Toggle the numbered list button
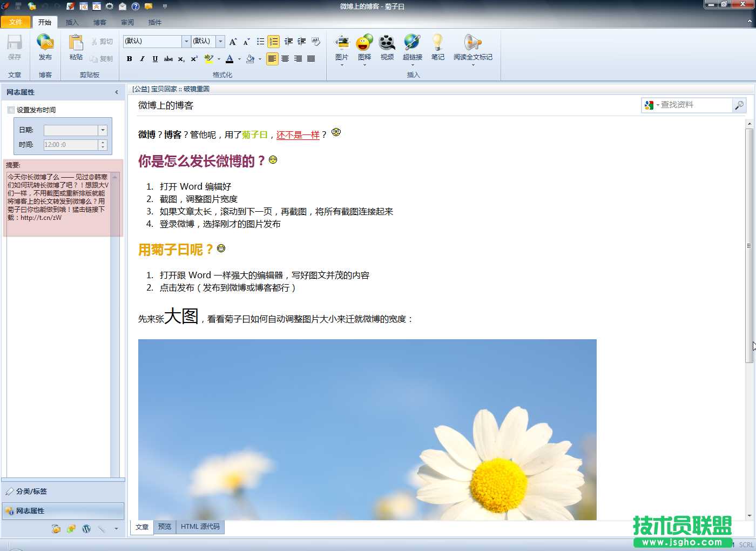 point(274,42)
